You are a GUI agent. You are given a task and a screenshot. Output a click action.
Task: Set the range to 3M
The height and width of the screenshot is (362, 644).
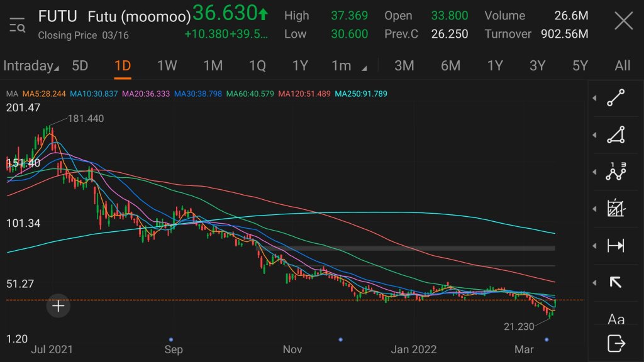coord(404,65)
